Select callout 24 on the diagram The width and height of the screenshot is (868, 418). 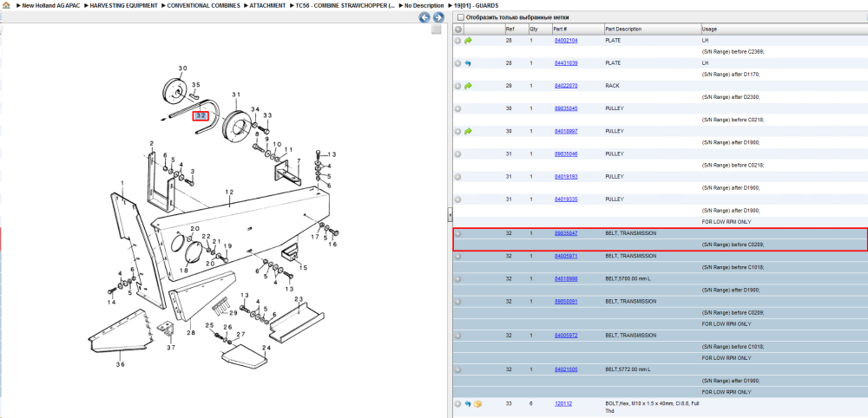click(x=266, y=347)
